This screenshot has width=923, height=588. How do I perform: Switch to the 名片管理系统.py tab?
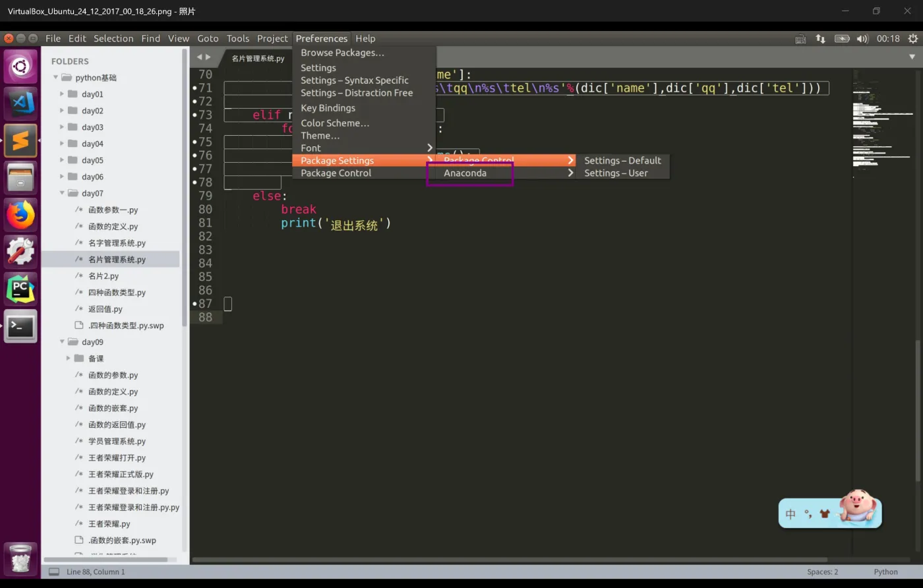click(x=258, y=58)
